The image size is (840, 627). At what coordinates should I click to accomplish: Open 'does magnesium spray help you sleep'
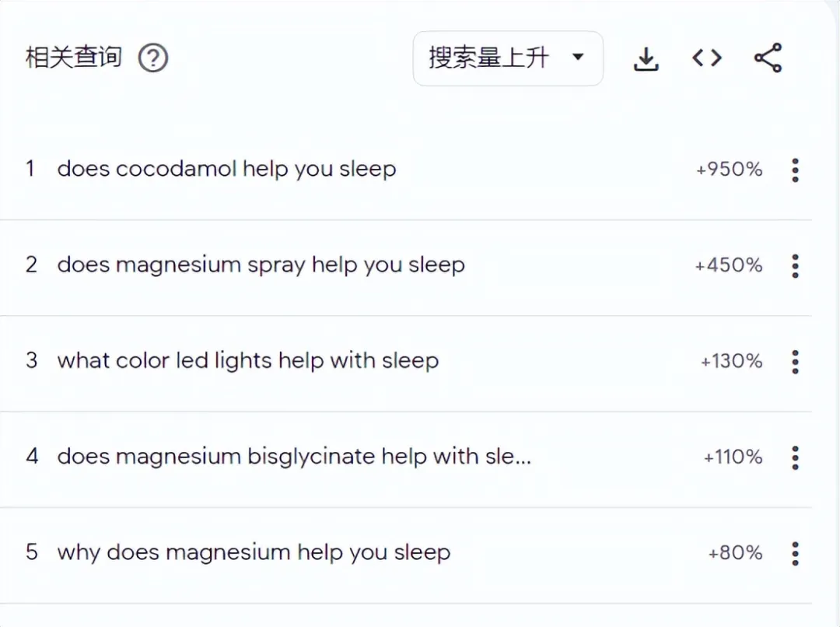coord(261,264)
